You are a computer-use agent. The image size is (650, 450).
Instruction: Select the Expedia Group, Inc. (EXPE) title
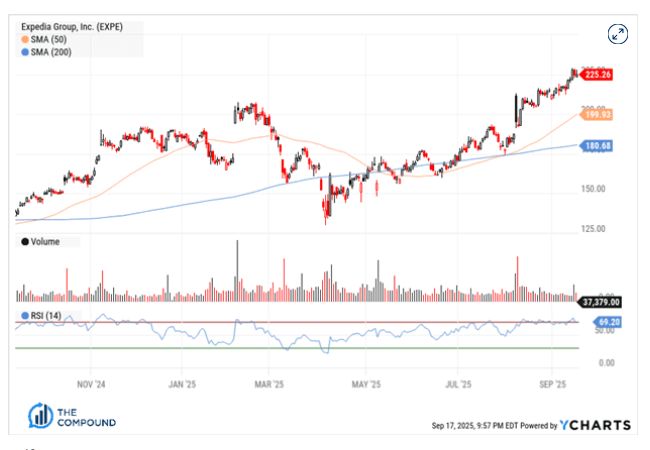pyautogui.click(x=72, y=27)
